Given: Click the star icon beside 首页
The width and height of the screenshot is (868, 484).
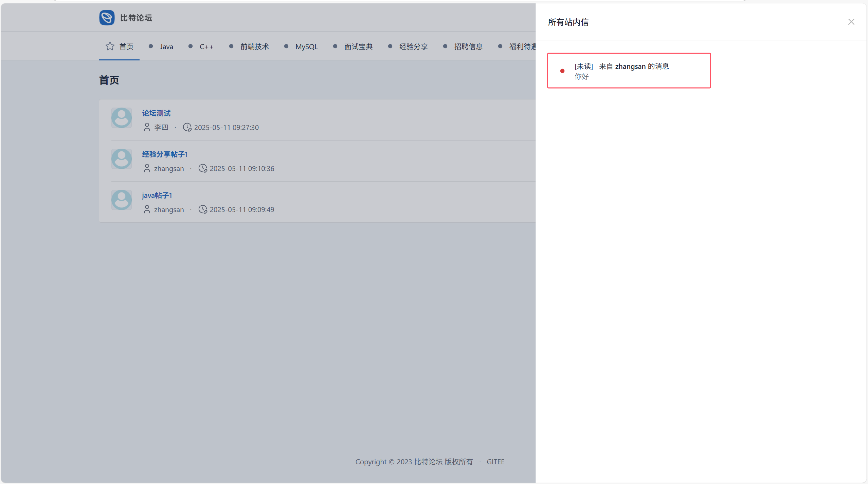Looking at the screenshot, I should 110,46.
